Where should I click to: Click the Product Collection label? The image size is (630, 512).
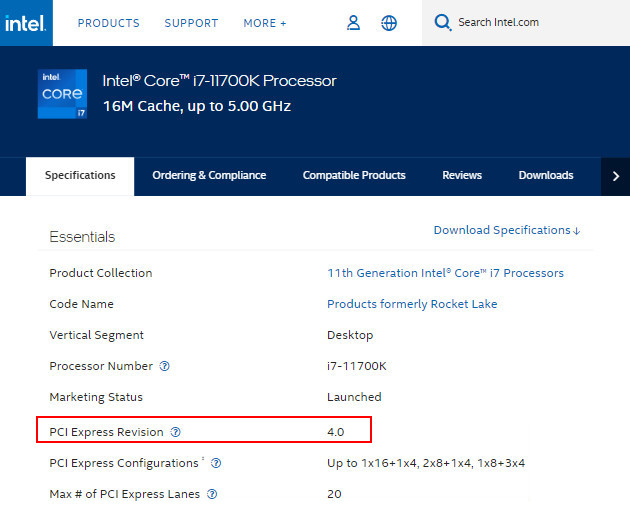click(x=101, y=273)
